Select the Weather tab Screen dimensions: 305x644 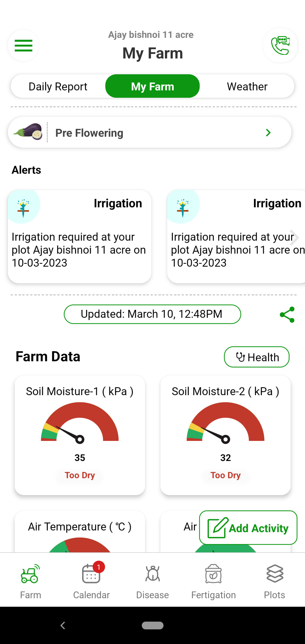[x=247, y=86]
